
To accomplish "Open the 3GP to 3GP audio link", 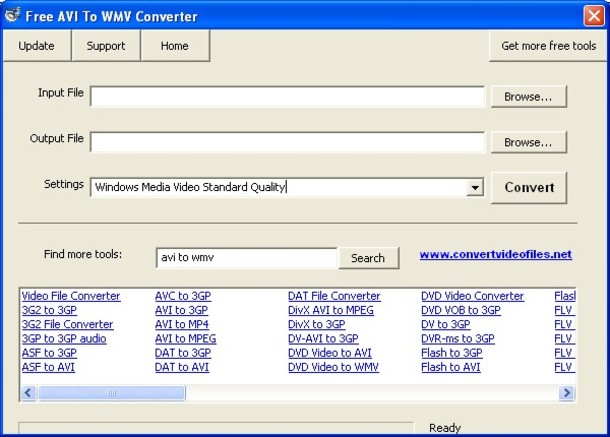I will 64,339.
